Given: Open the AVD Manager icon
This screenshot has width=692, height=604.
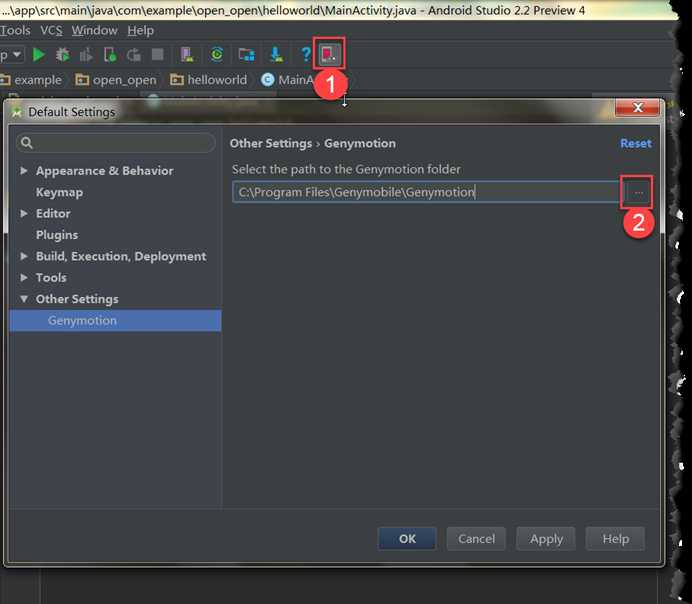Looking at the screenshot, I should click(187, 55).
